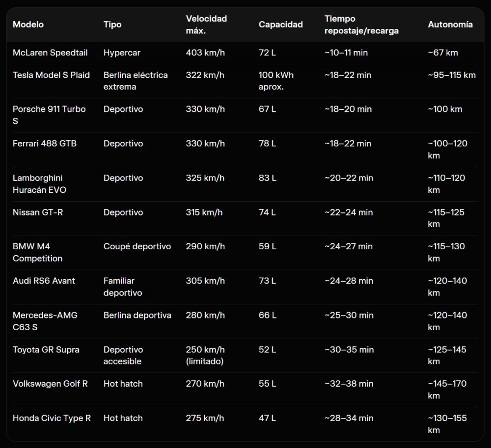Click the 'Berlina eléctrica extrema' cell
Screen dimensions: 491x448
(136, 80)
